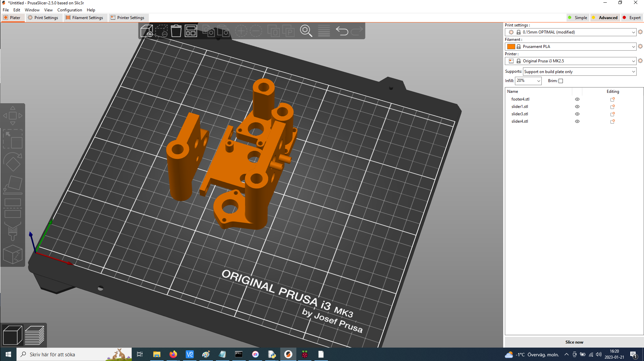644x361 pixels.
Task: Arrange objects on the build plate
Action: pyautogui.click(x=190, y=31)
